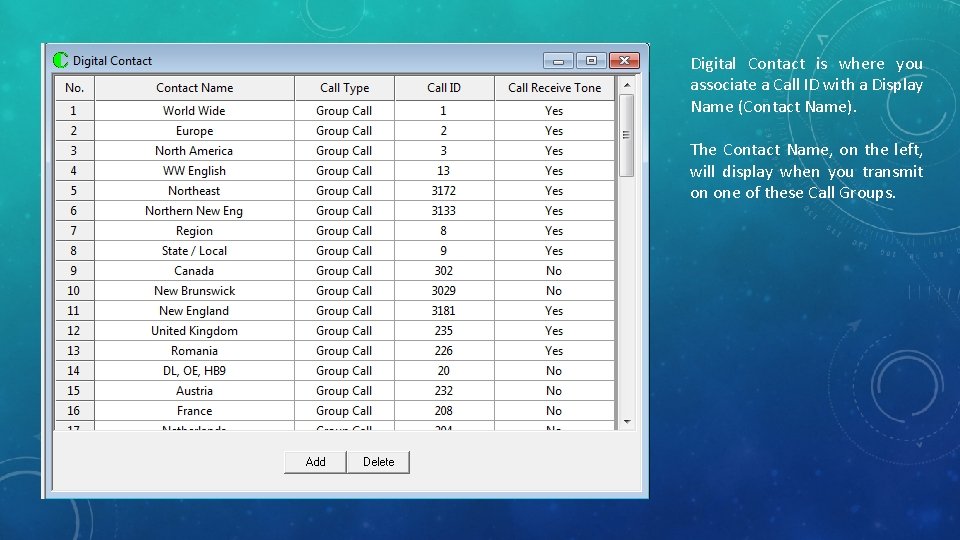Click row number 1 cell
The image size is (960, 540).
[x=74, y=111]
